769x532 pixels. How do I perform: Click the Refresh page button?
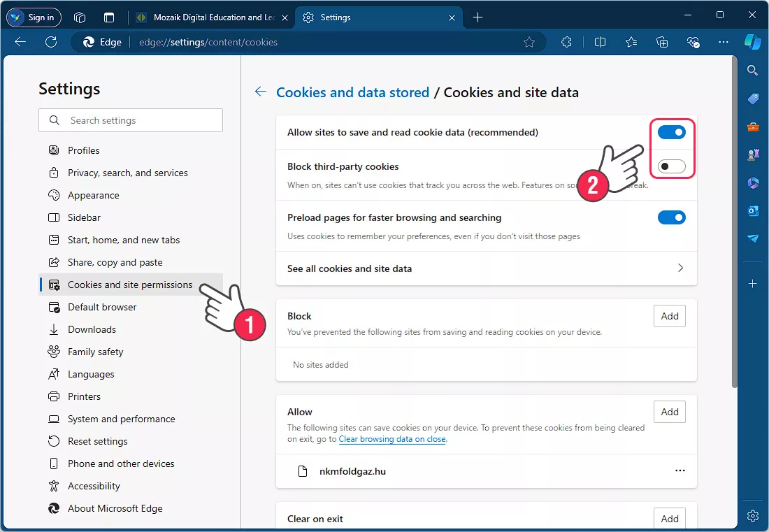[x=51, y=42]
